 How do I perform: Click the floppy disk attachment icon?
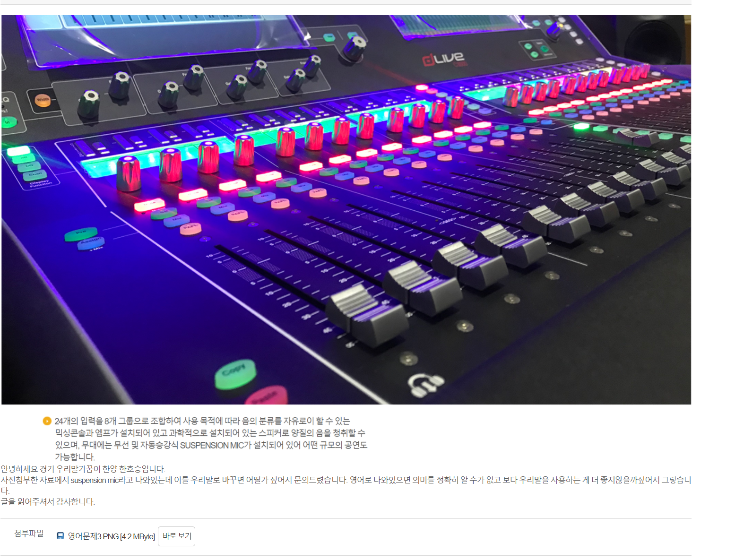(x=60, y=536)
